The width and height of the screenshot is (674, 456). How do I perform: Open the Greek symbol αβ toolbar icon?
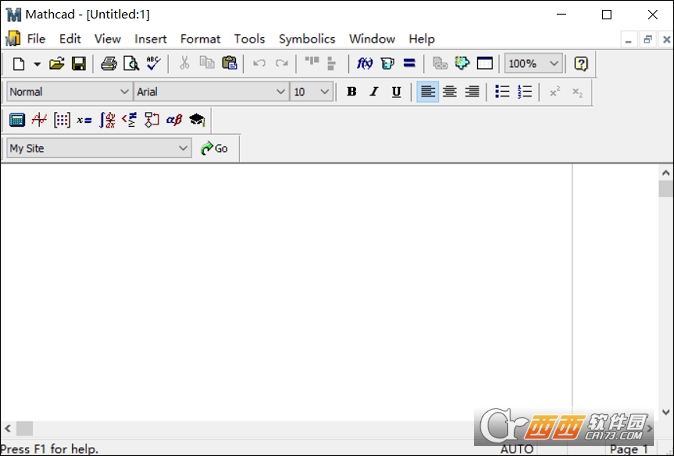(x=174, y=120)
